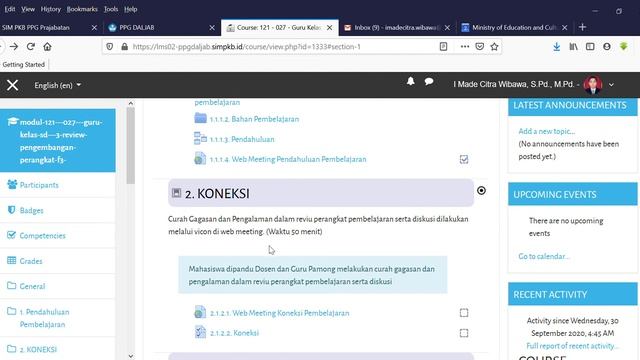Click the sidebar scrollbar down arrow

tap(130, 356)
